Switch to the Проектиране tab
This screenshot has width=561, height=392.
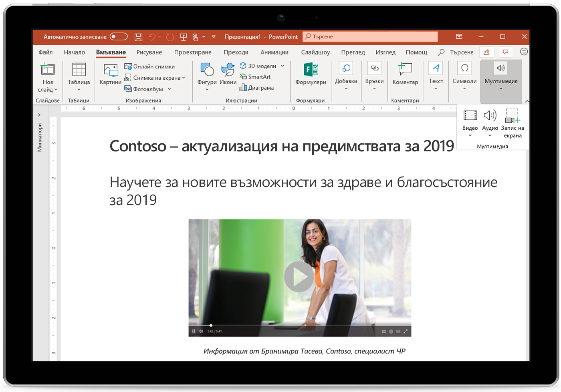click(193, 52)
